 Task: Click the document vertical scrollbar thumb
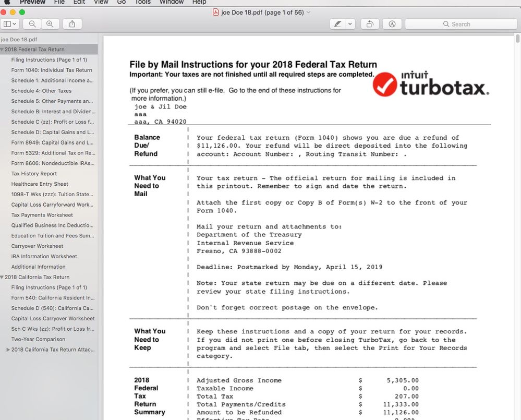click(517, 39)
